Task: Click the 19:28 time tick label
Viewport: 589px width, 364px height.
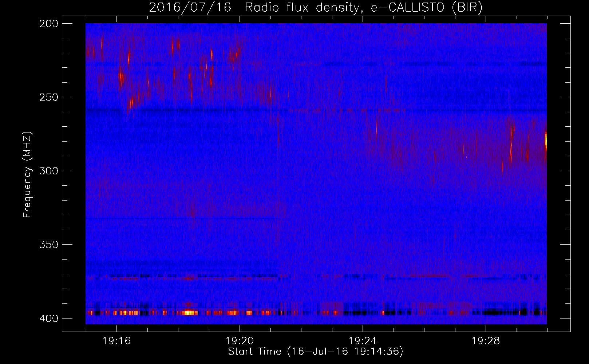Action: 486,341
